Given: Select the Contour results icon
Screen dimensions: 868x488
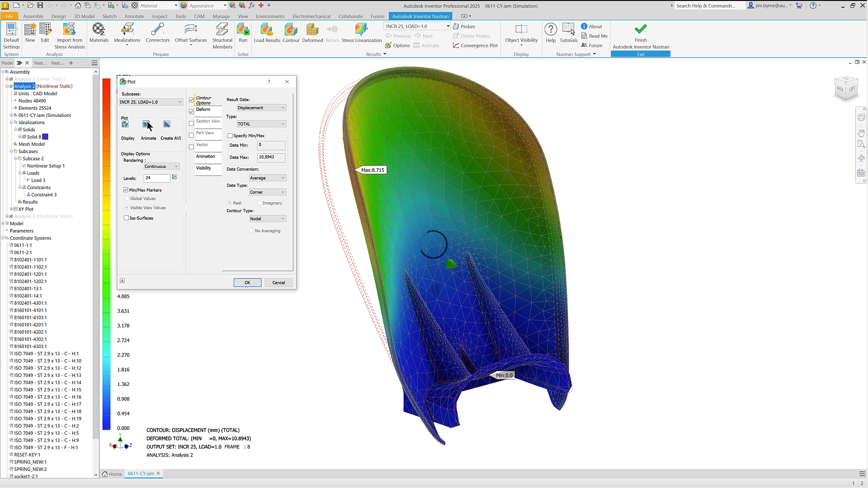Looking at the screenshot, I should point(291,29).
